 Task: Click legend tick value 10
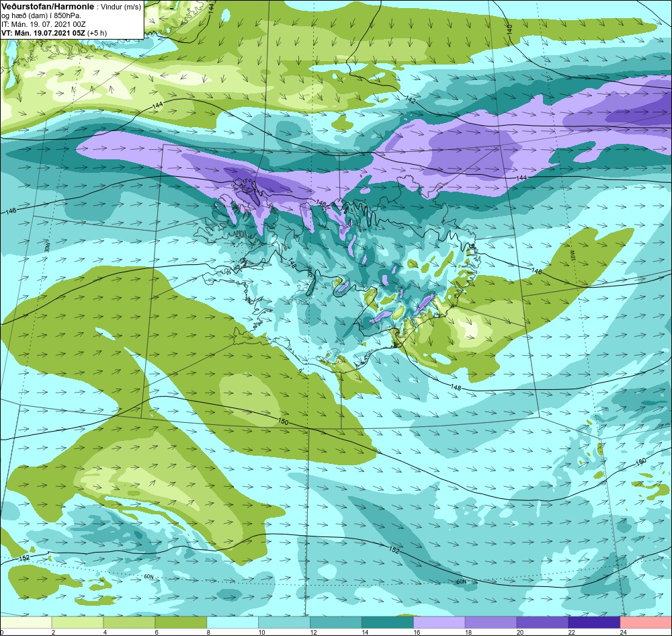(x=261, y=632)
